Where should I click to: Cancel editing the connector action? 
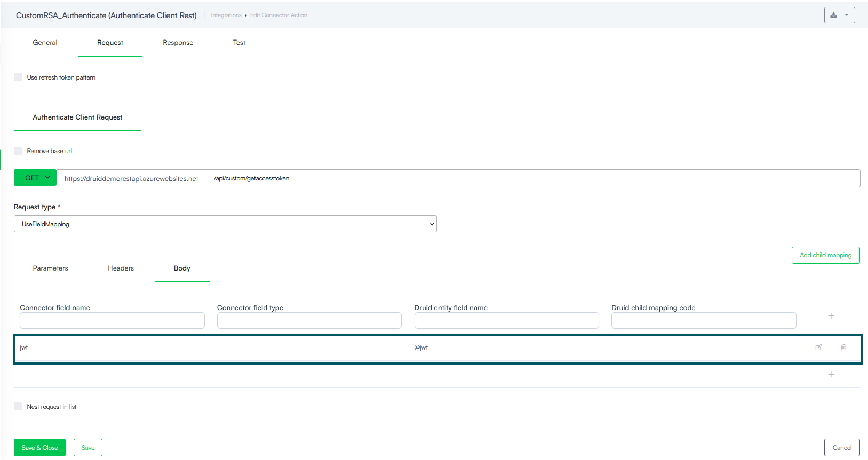point(842,448)
